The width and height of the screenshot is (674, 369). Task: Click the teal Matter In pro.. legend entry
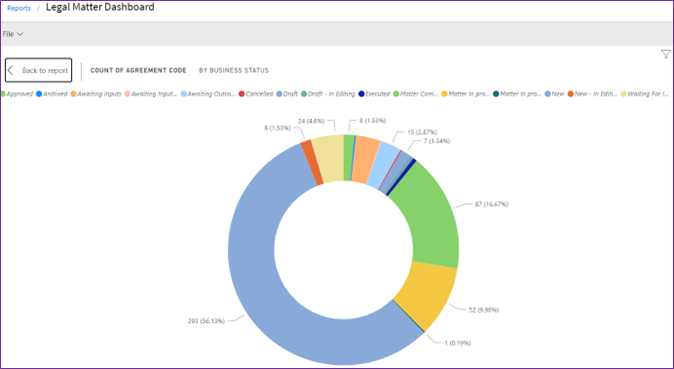pyautogui.click(x=517, y=94)
